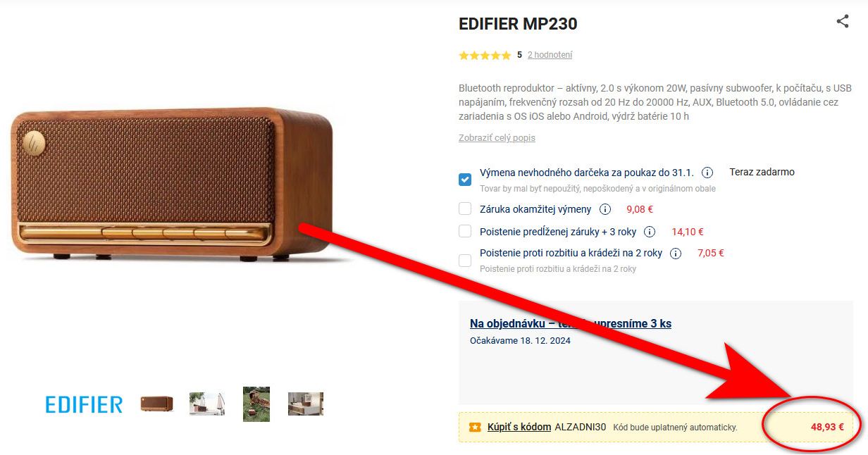Image resolution: width=868 pixels, height=455 pixels.
Task: Select fourth thumbnail with interior shelf
Action: [306, 404]
